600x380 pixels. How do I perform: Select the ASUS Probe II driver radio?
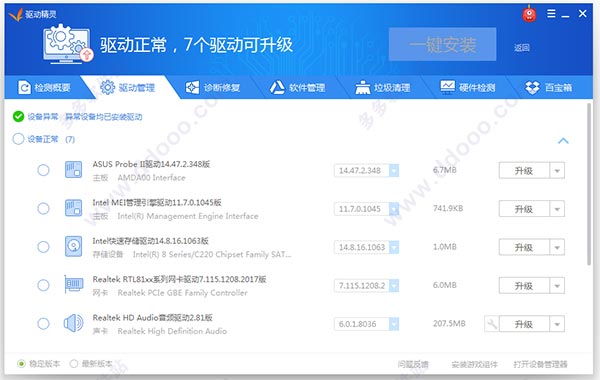point(43,170)
